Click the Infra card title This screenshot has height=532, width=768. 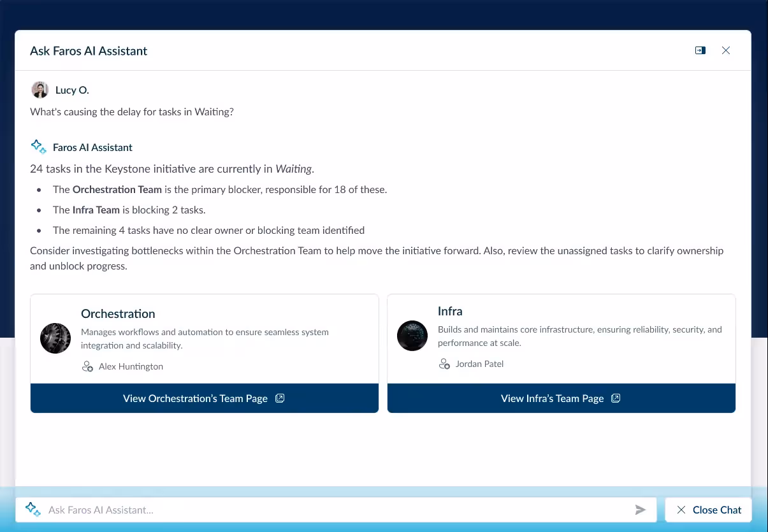450,311
